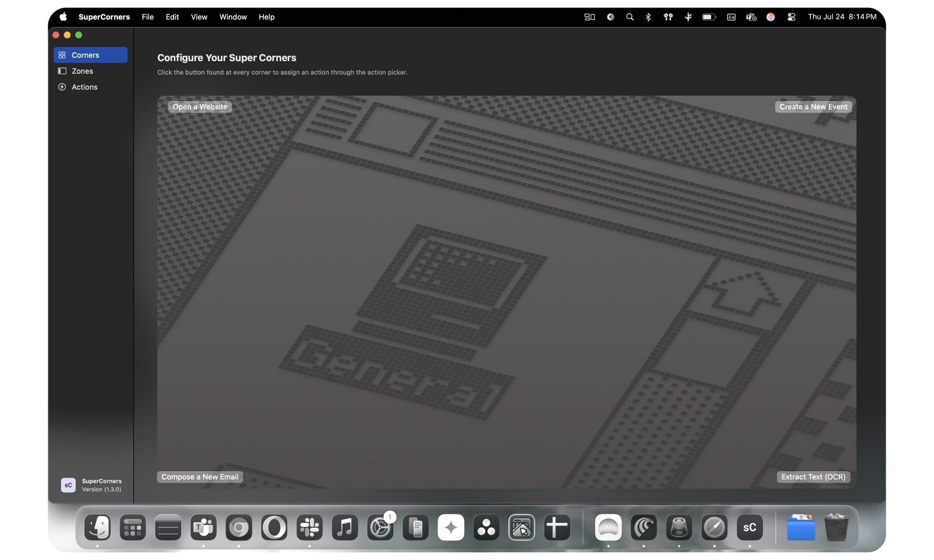Click the Create a New Event corner button

pos(813,107)
